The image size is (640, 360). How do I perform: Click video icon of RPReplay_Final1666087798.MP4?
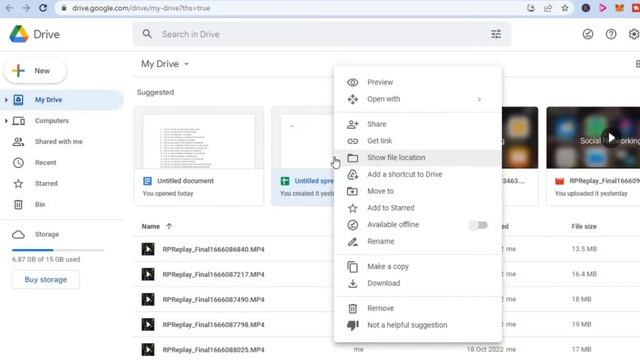[x=148, y=324]
